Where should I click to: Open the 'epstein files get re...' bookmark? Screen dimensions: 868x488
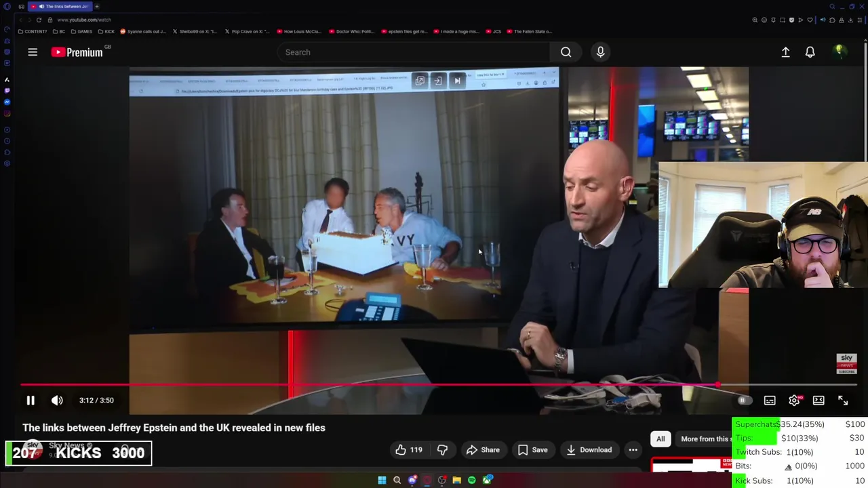[x=404, y=31]
